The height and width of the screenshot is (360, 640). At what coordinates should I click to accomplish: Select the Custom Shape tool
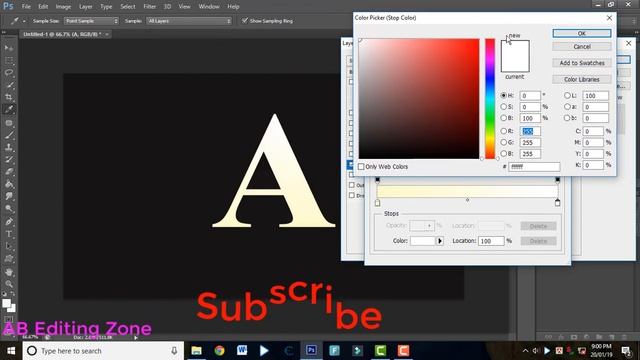[9, 259]
